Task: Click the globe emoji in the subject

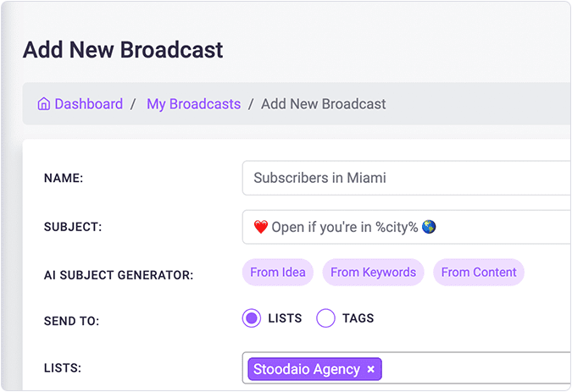Action: 429,227
